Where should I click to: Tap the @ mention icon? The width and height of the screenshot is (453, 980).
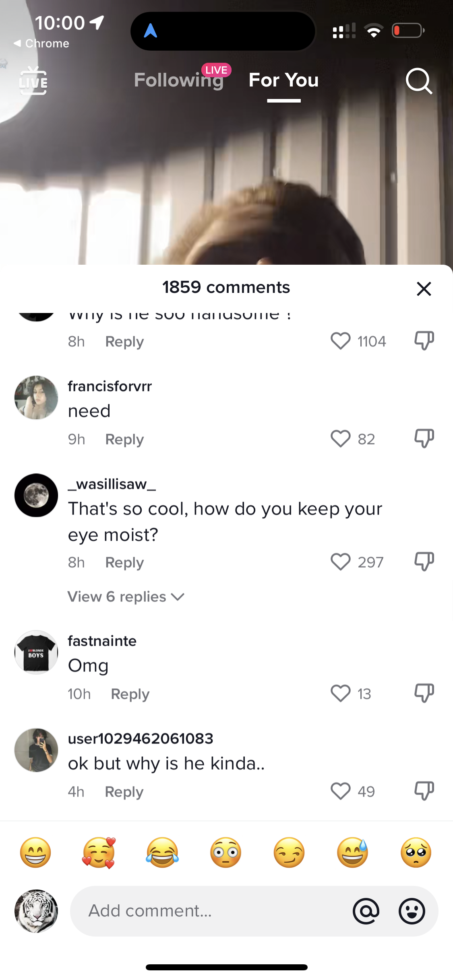(x=366, y=911)
